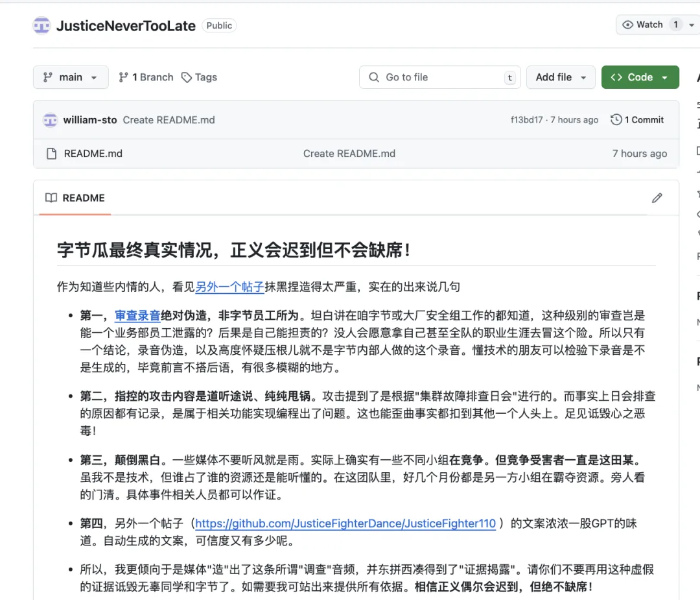700x600 pixels.
Task: Open the main branch selector dropdown
Action: pyautogui.click(x=71, y=77)
